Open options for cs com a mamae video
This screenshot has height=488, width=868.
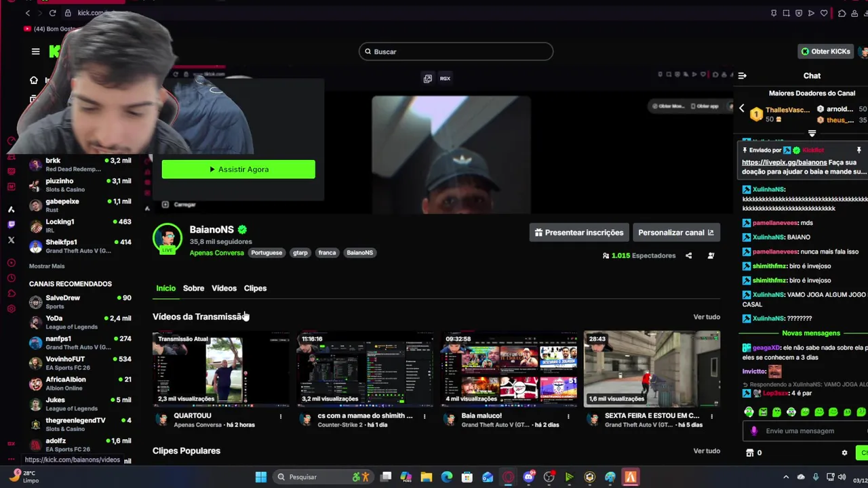point(425,416)
